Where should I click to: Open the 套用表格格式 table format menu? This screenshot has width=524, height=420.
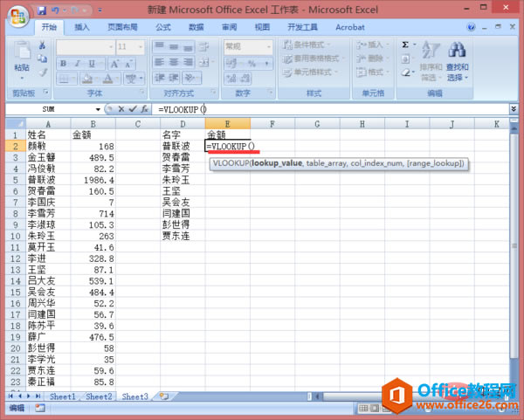pyautogui.click(x=314, y=59)
